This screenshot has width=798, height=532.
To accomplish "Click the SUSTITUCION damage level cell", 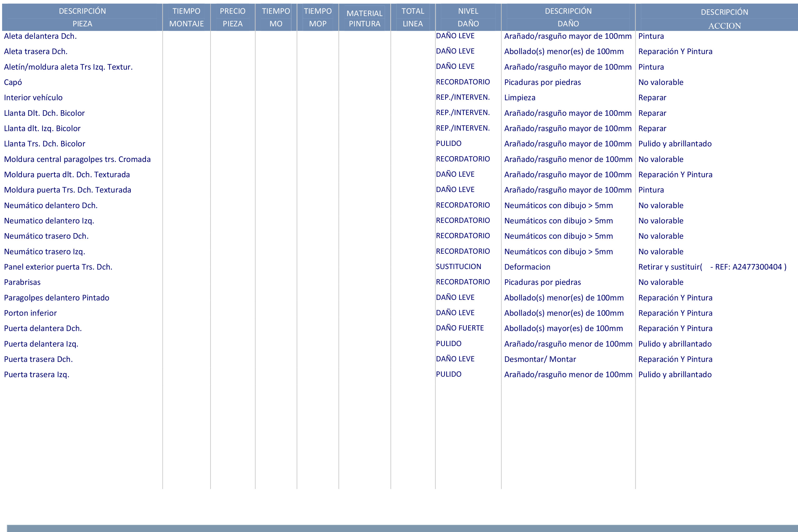I will coord(458,267).
